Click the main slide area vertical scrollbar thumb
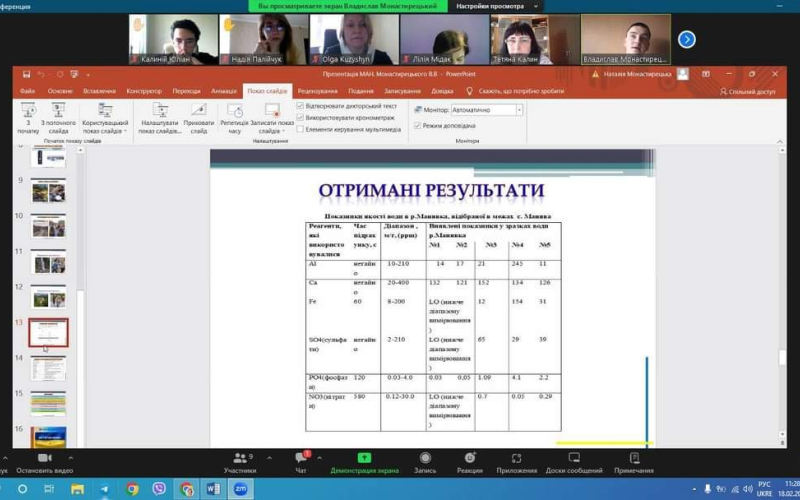Image resolution: width=800 pixels, height=500 pixels. 782,357
